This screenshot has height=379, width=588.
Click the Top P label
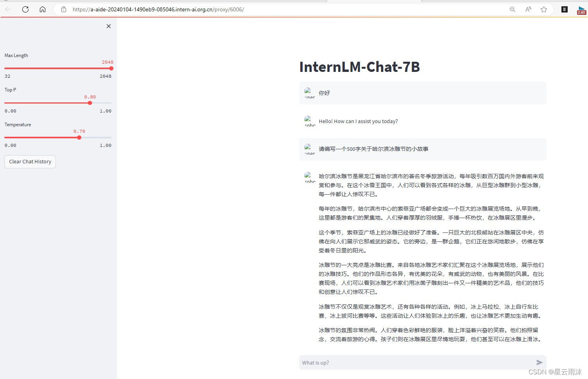[11, 90]
